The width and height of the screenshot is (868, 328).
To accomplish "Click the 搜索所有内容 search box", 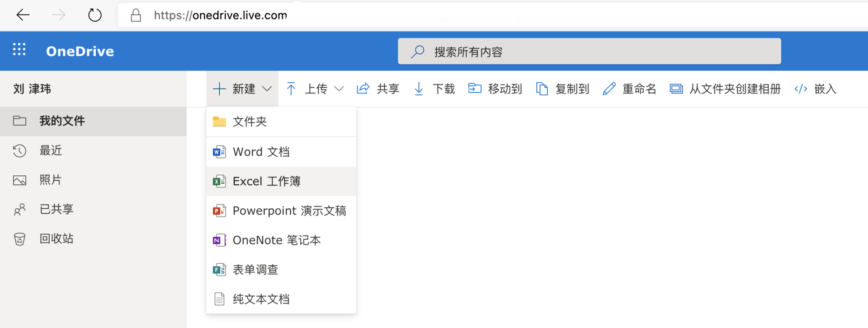I will pos(589,52).
